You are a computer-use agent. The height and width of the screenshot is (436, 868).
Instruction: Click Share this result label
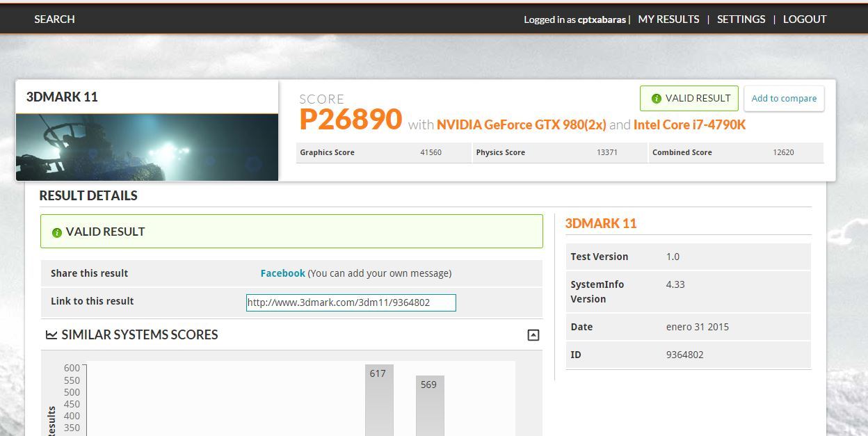point(89,273)
